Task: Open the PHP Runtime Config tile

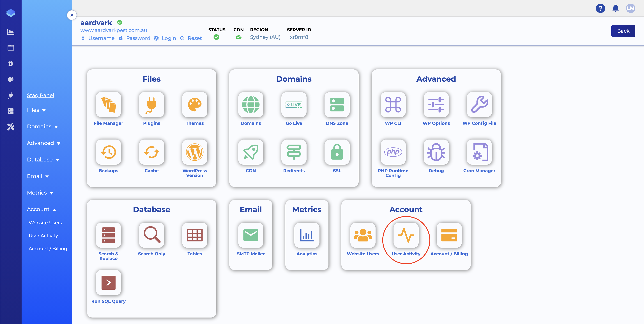Action: coord(393,152)
